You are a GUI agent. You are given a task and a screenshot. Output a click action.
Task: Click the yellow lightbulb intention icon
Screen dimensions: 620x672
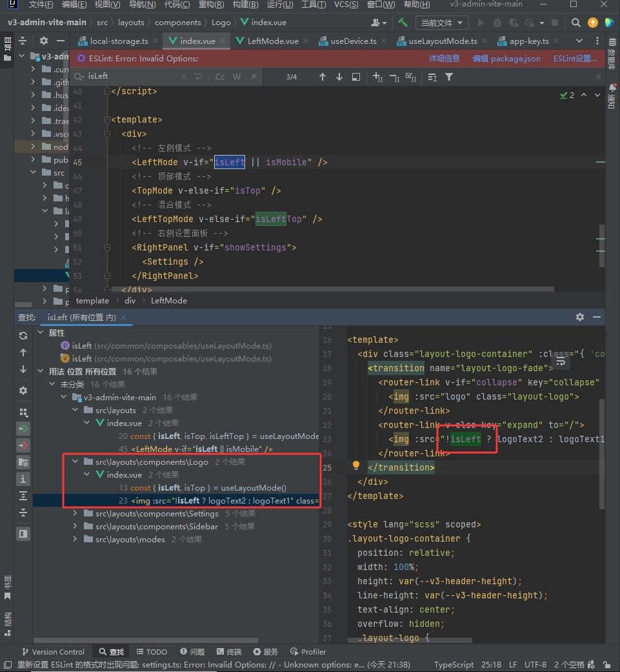356,465
